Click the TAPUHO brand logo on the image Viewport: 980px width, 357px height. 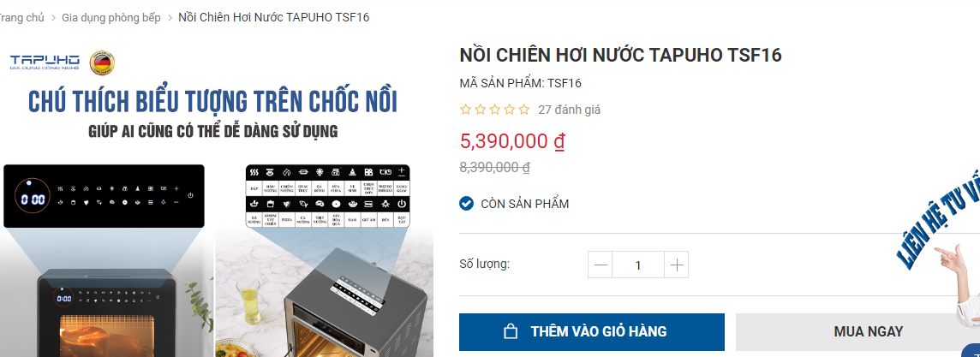(x=45, y=62)
